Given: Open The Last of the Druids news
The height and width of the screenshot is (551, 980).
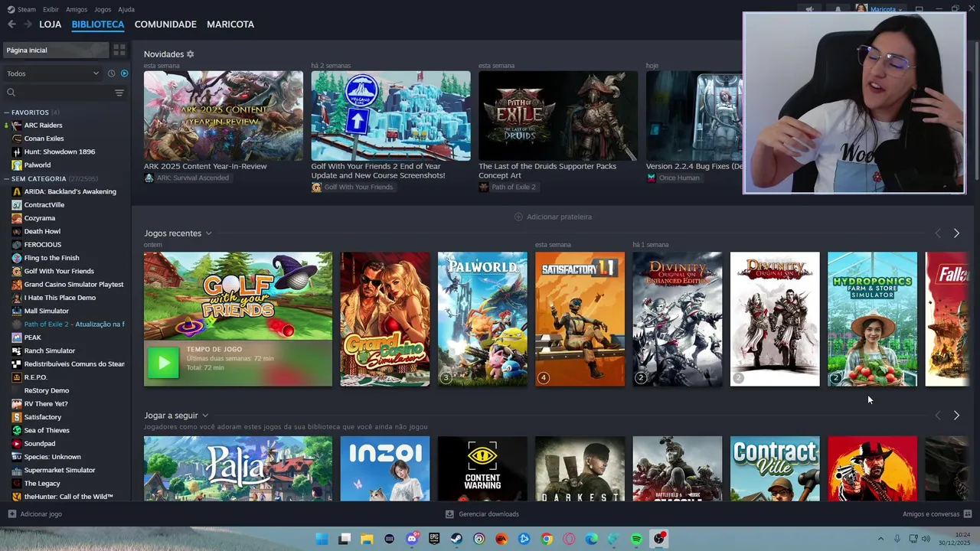Looking at the screenshot, I should click(x=558, y=116).
